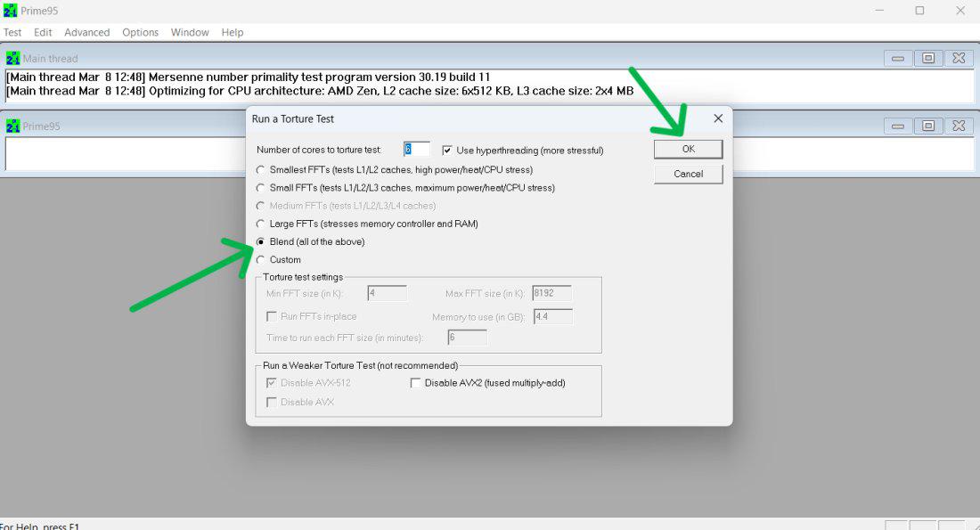
Task: Open the Advanced menu
Action: tap(86, 32)
